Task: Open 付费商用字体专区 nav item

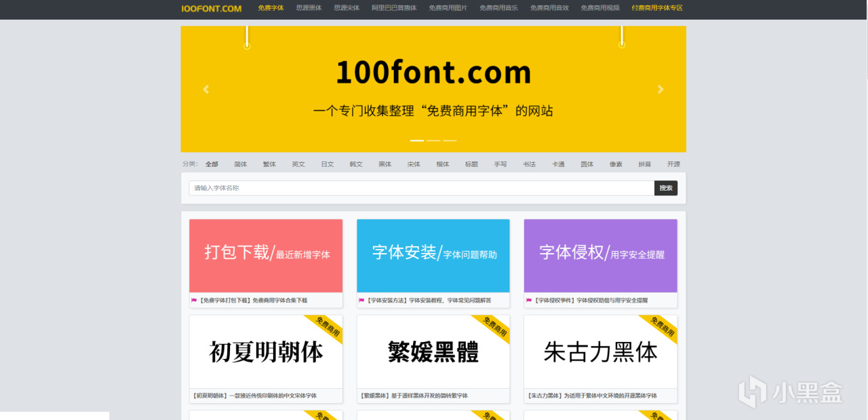Action: pos(657,8)
